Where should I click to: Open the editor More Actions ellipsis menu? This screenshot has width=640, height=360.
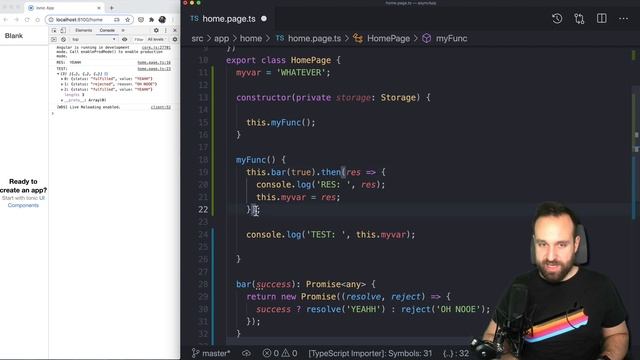pos(623,18)
